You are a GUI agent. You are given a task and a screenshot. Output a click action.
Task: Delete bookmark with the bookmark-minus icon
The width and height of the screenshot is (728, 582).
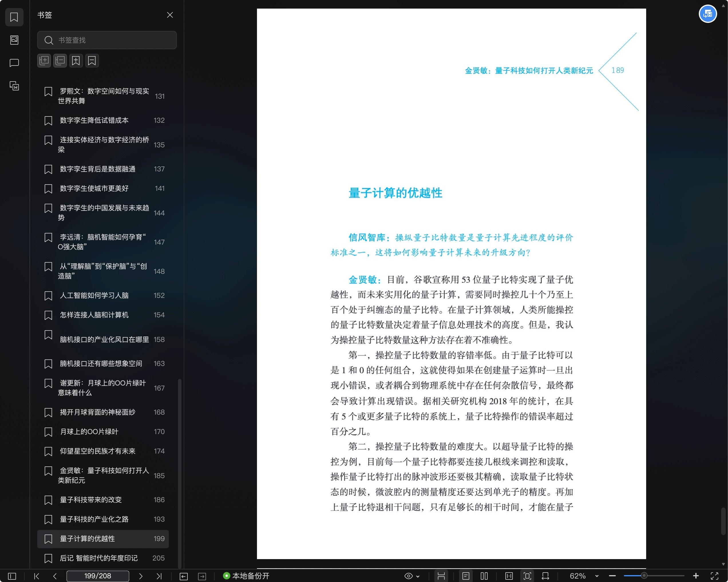click(92, 61)
